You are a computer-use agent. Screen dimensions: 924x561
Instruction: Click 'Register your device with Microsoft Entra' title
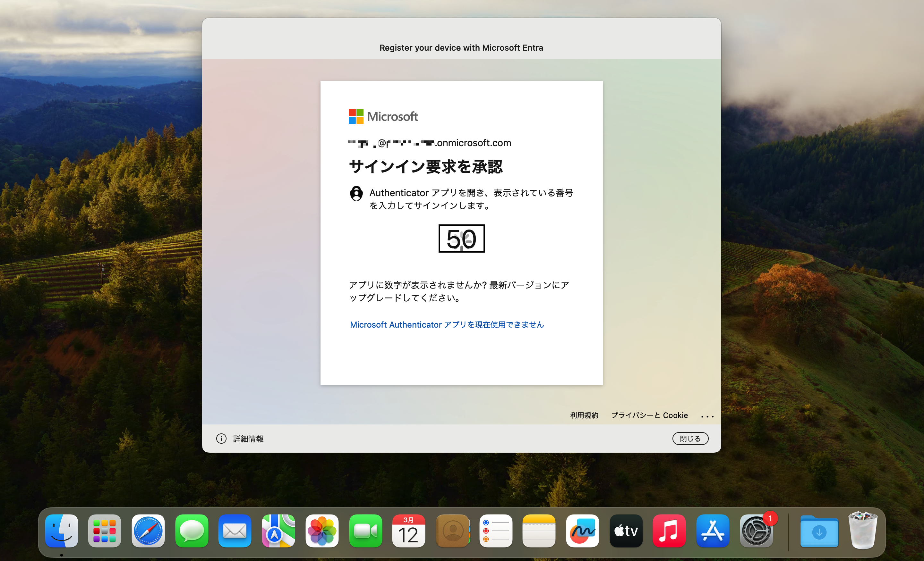pyautogui.click(x=461, y=47)
